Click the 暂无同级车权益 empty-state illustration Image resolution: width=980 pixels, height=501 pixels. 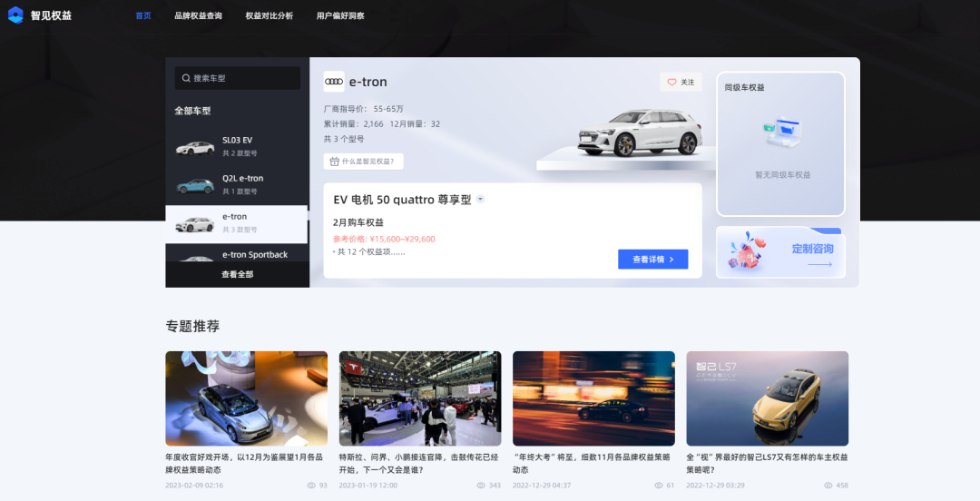coord(782,132)
